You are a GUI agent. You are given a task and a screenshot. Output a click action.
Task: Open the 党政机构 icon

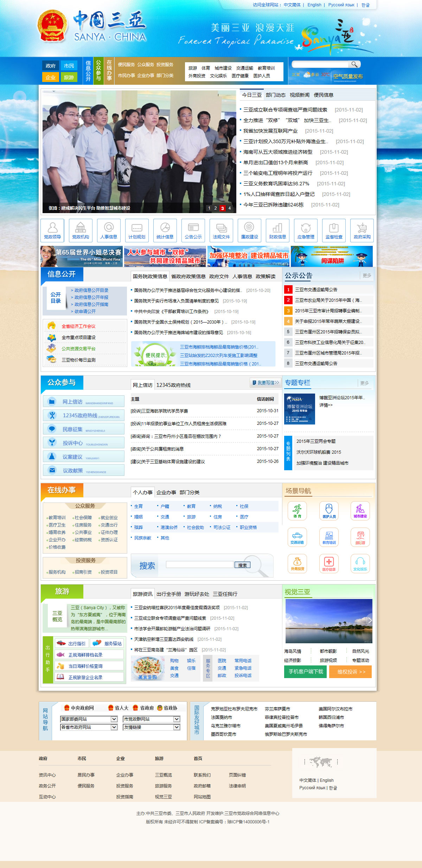(81, 230)
